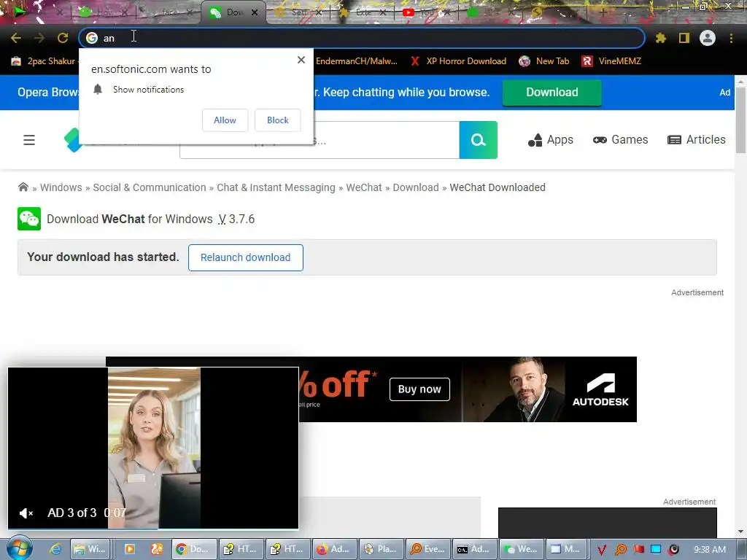Open the XP Horror Download bookmark
The image size is (747, 560).
pyautogui.click(x=459, y=61)
